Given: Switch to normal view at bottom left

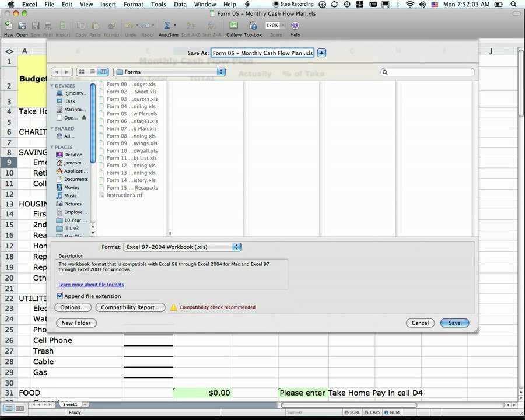Looking at the screenshot, I should pos(9,408).
